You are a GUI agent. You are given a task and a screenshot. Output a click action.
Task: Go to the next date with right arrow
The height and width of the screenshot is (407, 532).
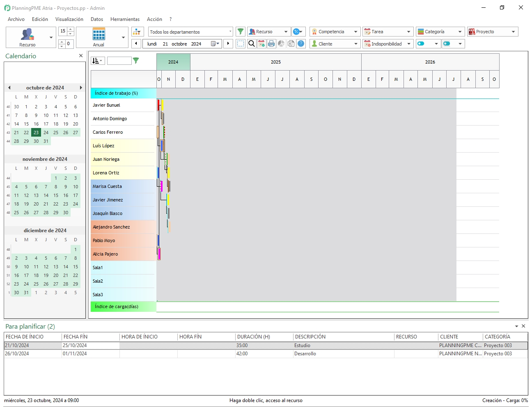pos(228,43)
